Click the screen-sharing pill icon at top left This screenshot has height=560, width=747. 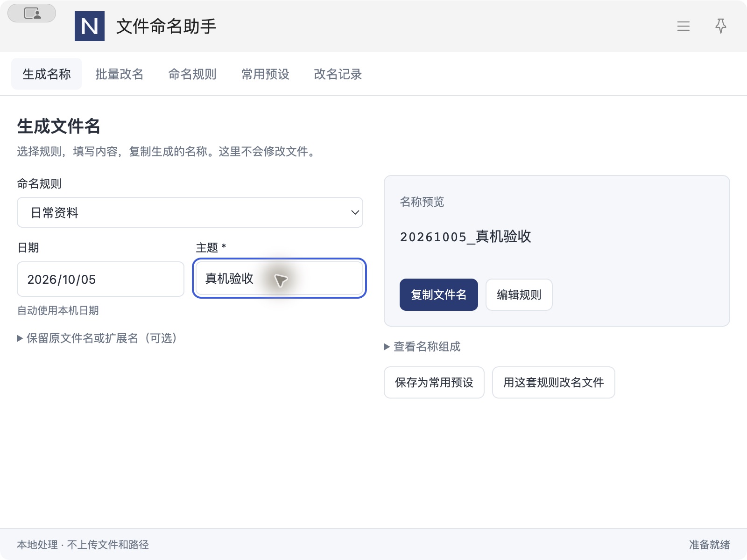pos(32,13)
